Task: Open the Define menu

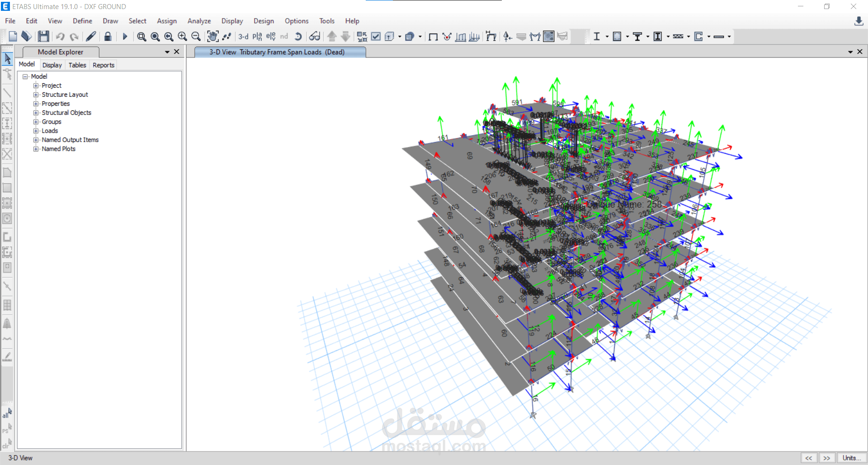Action: pos(83,21)
